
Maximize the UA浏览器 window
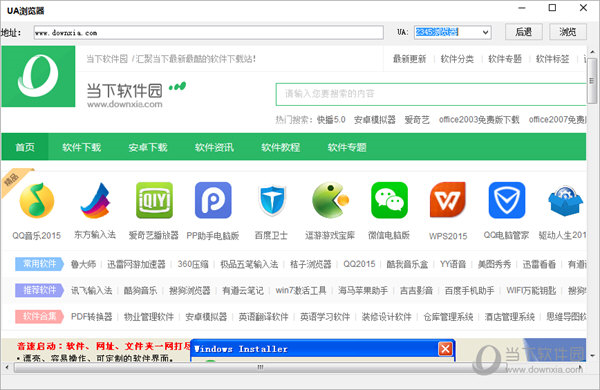552,8
